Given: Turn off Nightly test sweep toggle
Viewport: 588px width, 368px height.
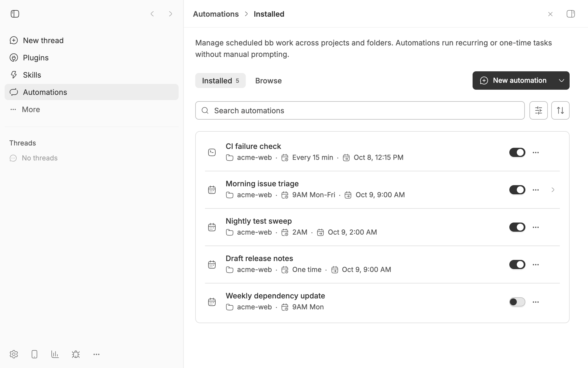Looking at the screenshot, I should point(517,227).
